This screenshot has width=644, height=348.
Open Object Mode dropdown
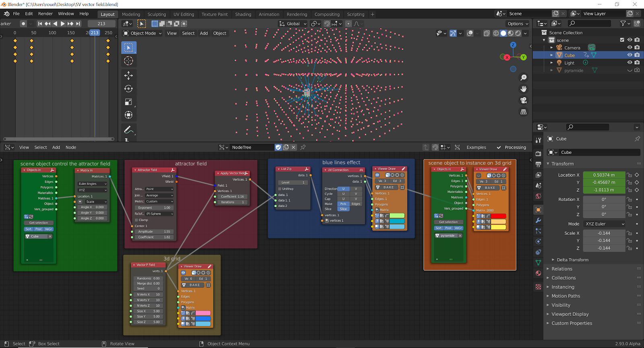[142, 33]
